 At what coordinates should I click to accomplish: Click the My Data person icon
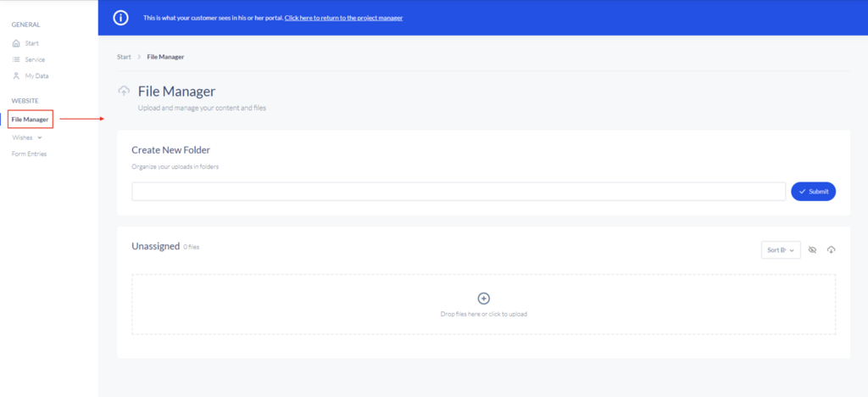(x=16, y=75)
